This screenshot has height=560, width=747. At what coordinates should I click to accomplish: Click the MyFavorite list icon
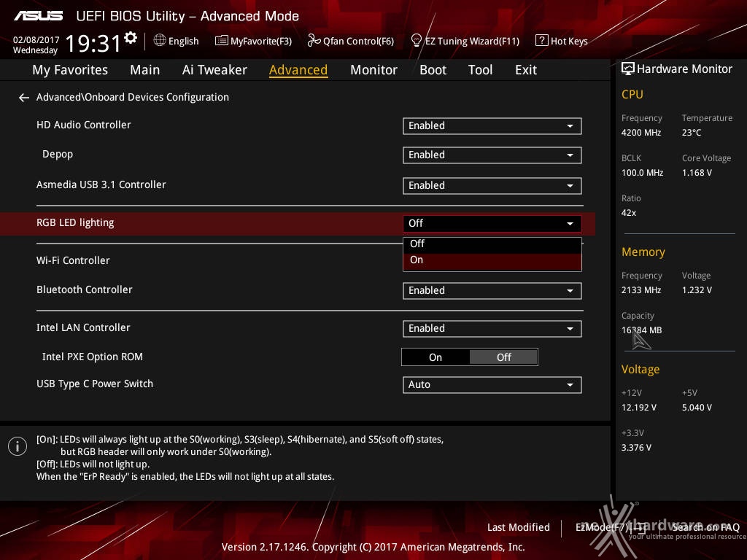click(x=222, y=41)
